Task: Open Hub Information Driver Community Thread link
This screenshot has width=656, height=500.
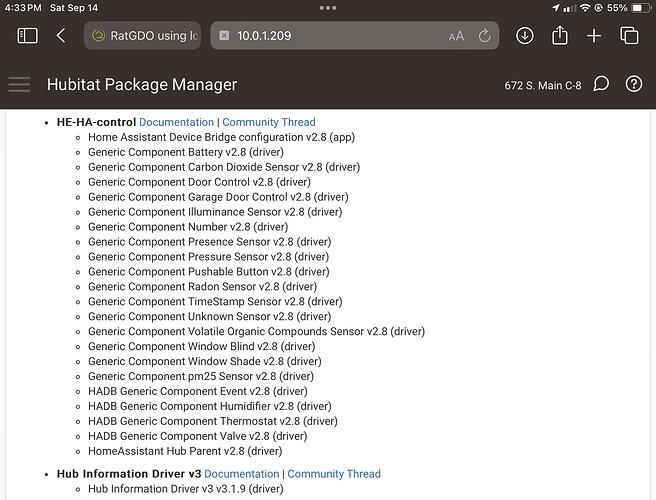Action: (334, 474)
